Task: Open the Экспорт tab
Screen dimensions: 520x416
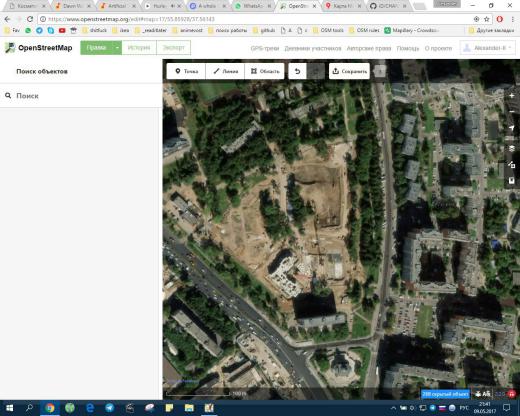Action: click(173, 48)
